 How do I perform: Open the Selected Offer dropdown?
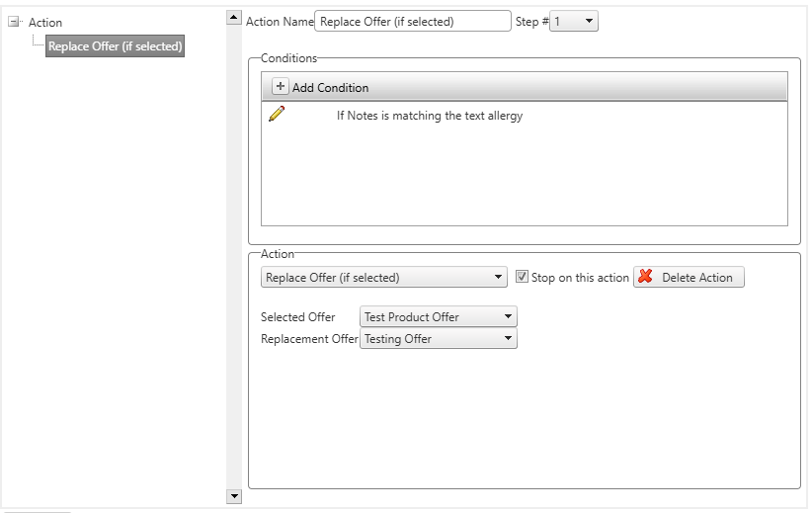pos(439,316)
